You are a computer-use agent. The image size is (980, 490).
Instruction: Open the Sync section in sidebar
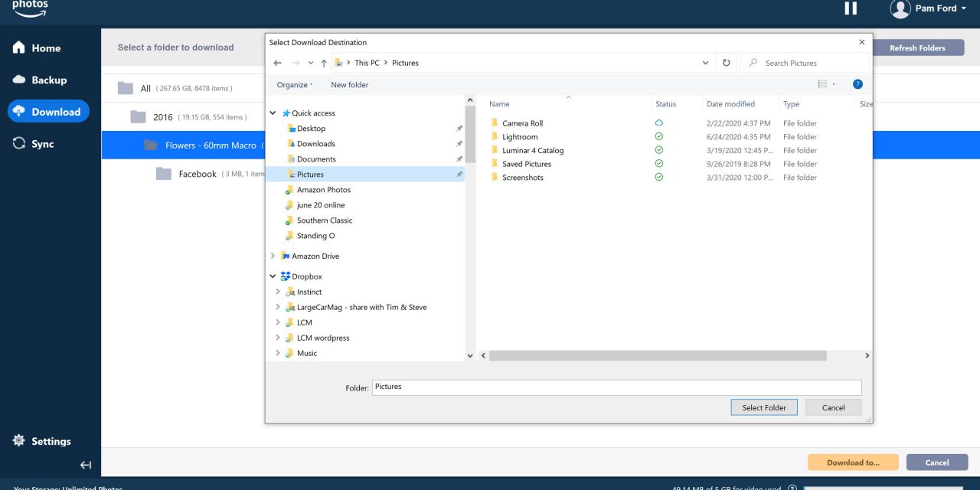pyautogui.click(x=42, y=144)
